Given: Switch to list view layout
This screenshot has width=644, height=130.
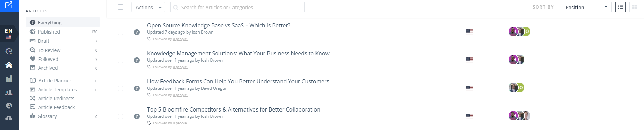Looking at the screenshot, I should (x=620, y=7).
